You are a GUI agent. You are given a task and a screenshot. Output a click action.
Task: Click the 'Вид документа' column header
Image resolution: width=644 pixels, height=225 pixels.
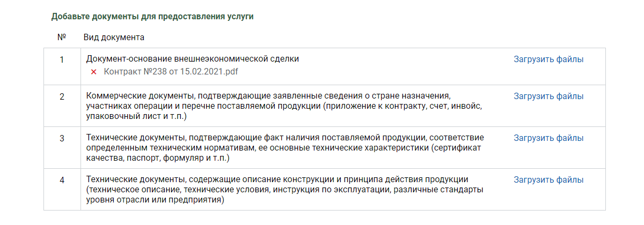pos(114,37)
